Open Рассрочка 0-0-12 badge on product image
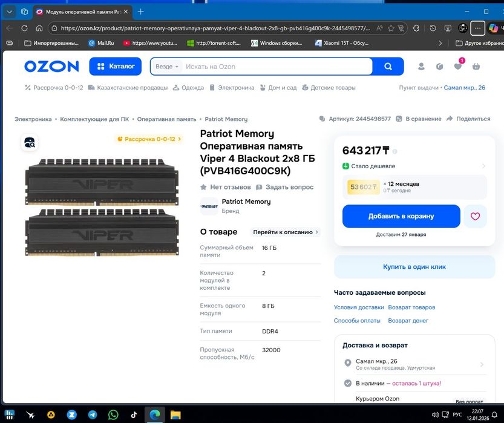 [149, 139]
